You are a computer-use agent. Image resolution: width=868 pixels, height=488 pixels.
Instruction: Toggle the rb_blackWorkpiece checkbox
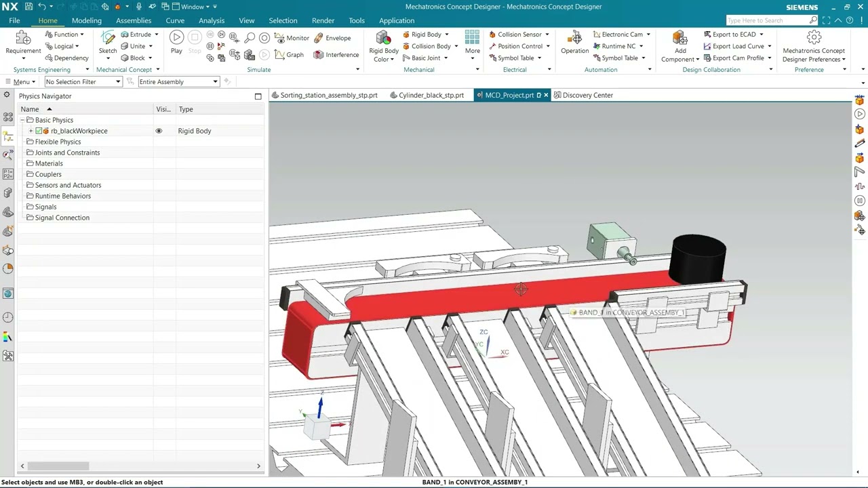[x=39, y=131]
